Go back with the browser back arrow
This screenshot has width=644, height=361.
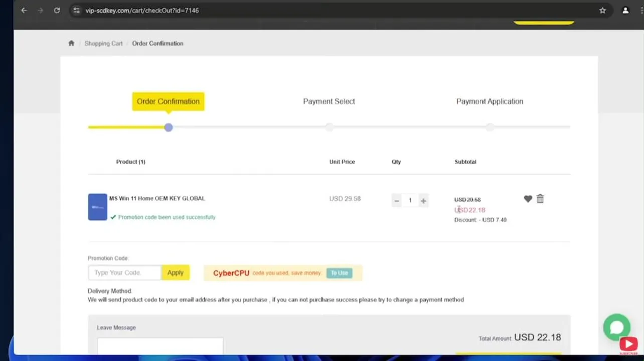click(24, 10)
